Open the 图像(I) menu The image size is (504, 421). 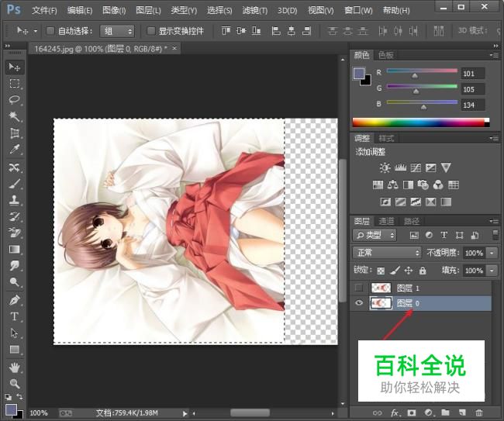[114, 11]
